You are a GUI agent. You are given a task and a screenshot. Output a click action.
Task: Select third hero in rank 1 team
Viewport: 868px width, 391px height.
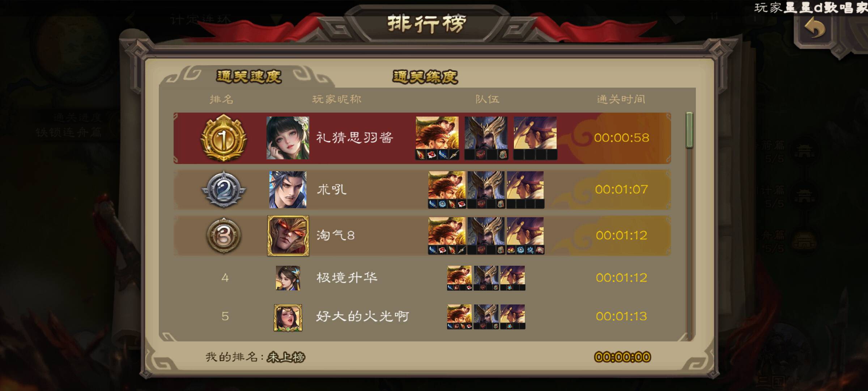[535, 133]
